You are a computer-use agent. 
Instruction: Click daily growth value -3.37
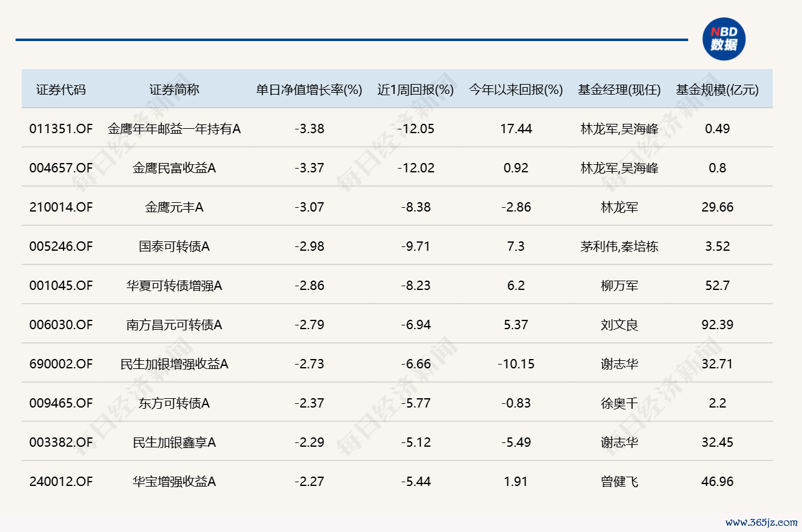tap(309, 168)
